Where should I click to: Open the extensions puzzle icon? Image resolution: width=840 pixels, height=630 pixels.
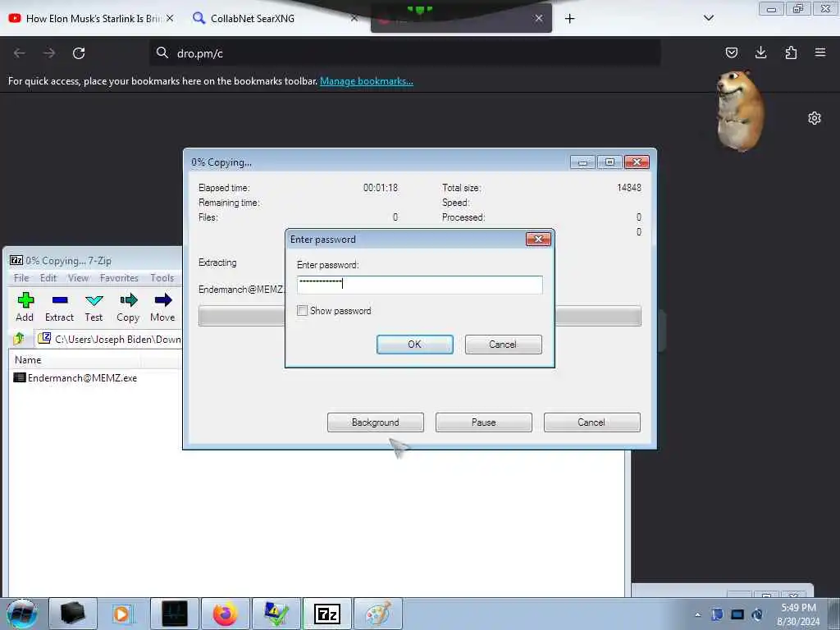coord(791,52)
